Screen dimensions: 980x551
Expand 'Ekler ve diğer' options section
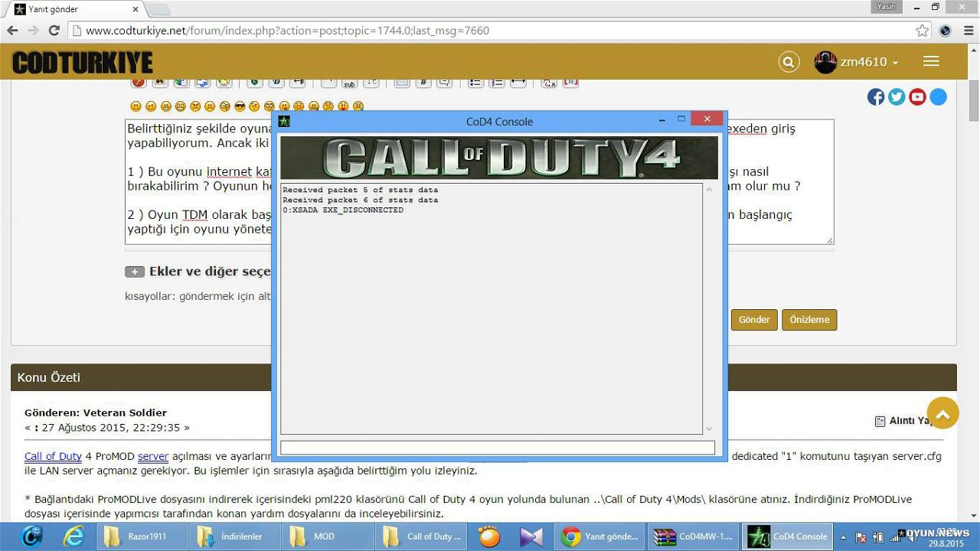tap(134, 272)
